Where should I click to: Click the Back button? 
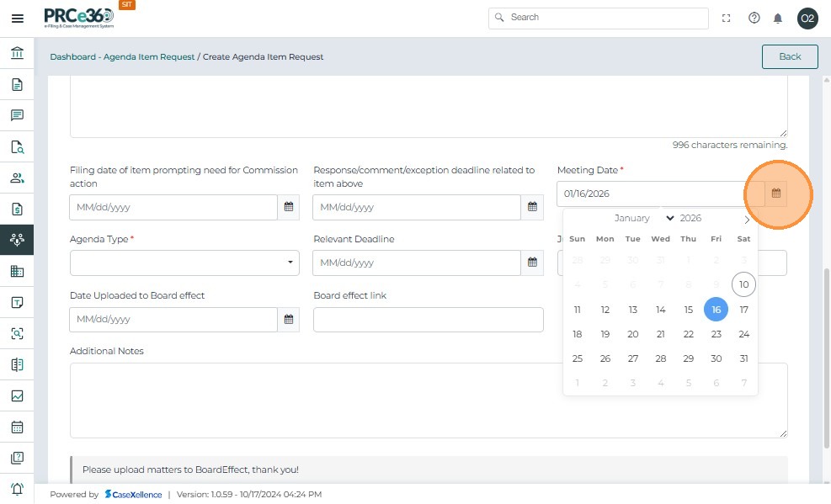pyautogui.click(x=789, y=56)
